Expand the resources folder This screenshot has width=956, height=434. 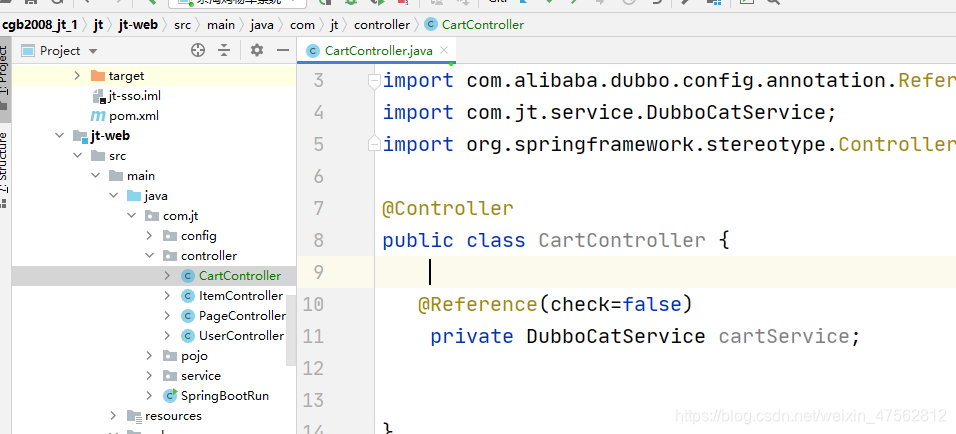pyautogui.click(x=113, y=416)
